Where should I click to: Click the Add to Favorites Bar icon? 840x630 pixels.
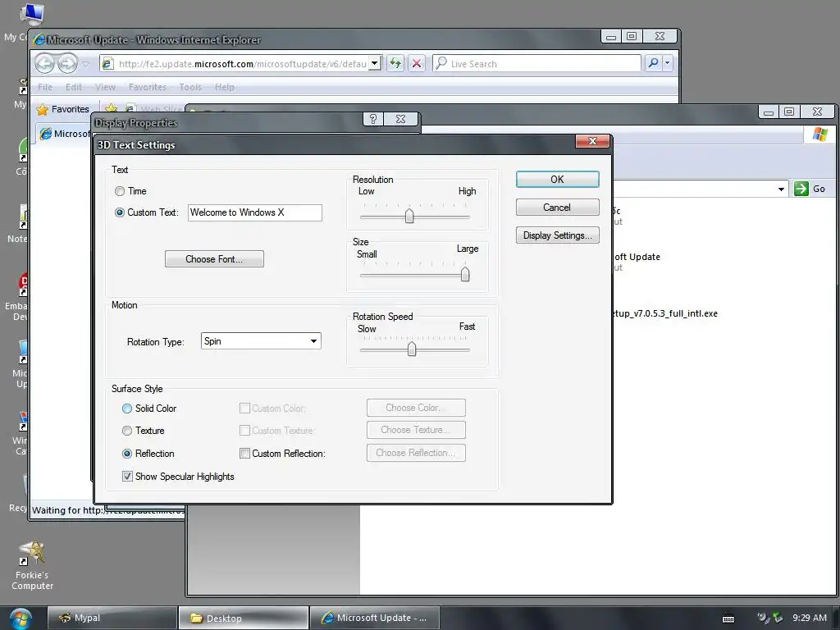[x=111, y=109]
